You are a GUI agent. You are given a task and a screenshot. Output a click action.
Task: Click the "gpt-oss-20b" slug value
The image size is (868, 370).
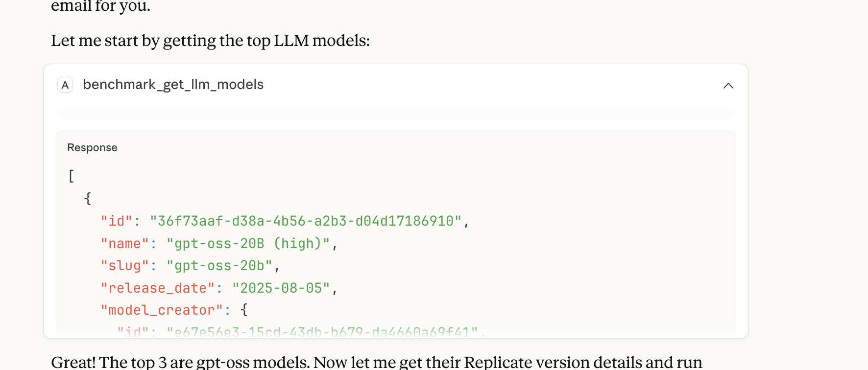pos(219,266)
